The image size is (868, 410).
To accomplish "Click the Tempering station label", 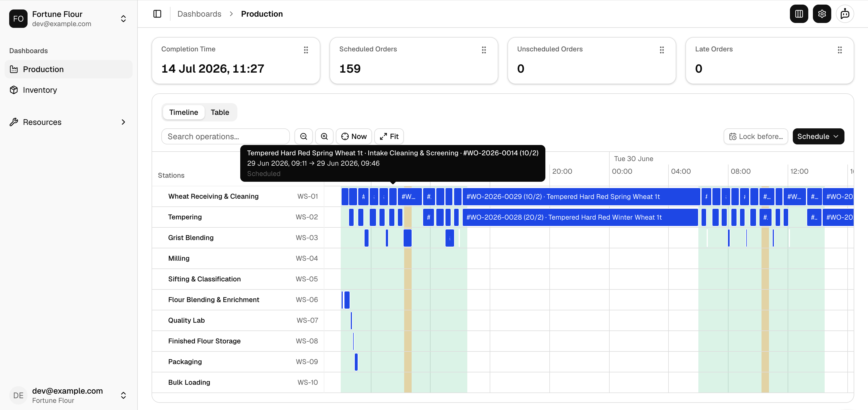I will 185,217.
